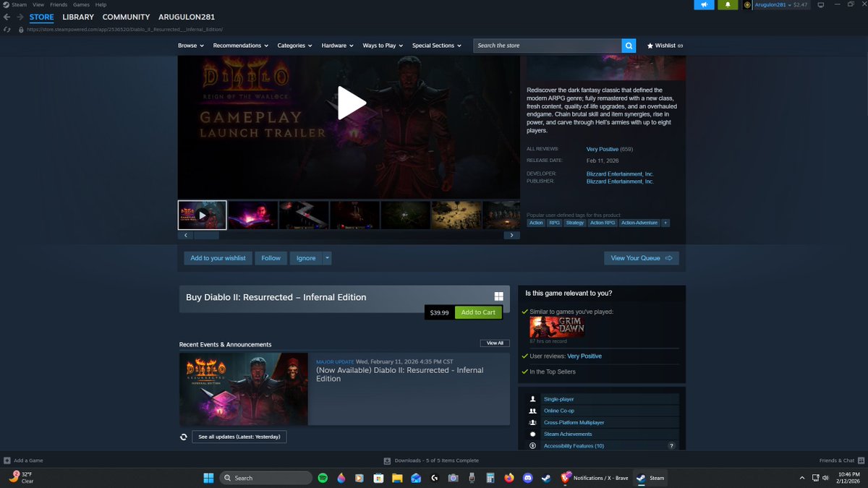Reload the page using refresh icon
Viewport: 868px width, 488px height.
click(x=7, y=30)
